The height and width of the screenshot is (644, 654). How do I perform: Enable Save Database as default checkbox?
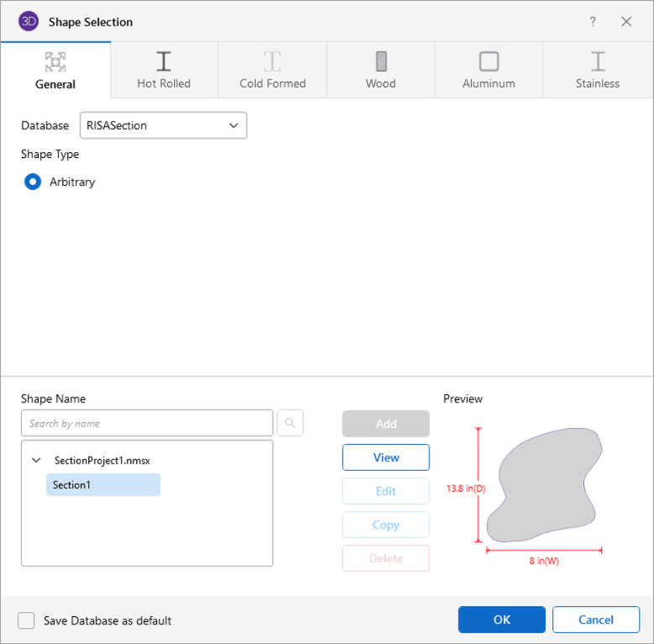click(x=27, y=620)
